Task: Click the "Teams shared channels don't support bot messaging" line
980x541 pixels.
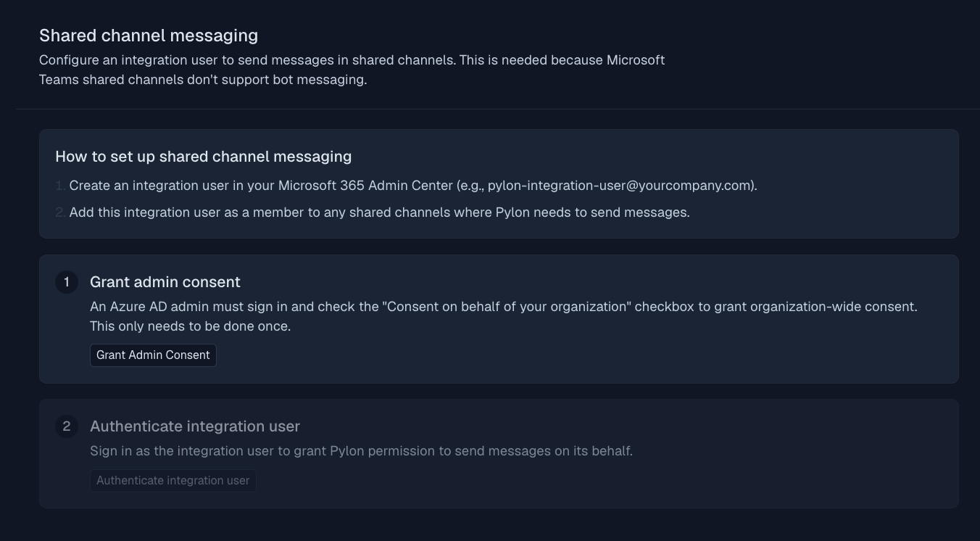Action: pos(203,80)
